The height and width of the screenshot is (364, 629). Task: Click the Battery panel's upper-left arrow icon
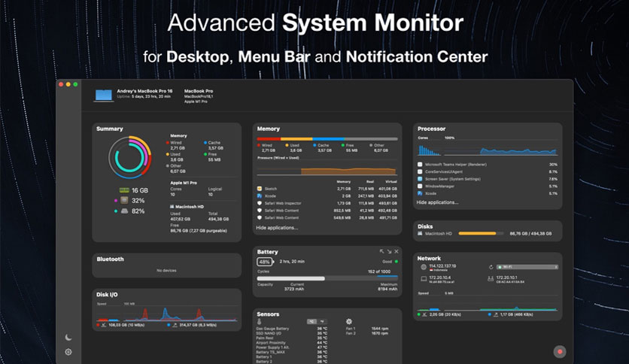pyautogui.click(x=382, y=251)
